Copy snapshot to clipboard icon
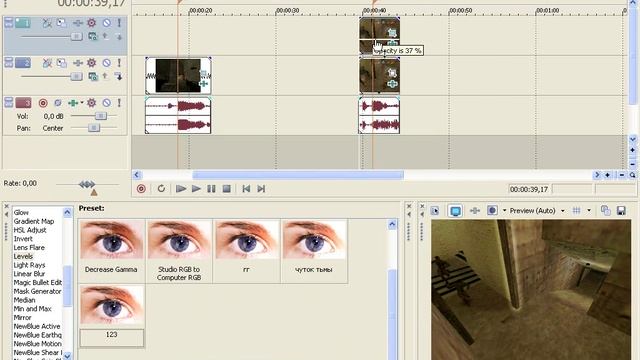Screen dimensions: 640x360 tap(605, 211)
